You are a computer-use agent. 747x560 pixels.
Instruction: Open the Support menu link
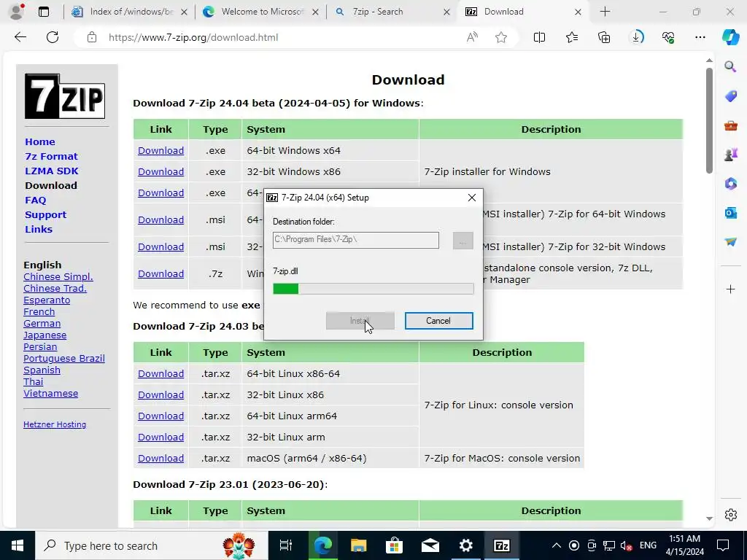[46, 215]
